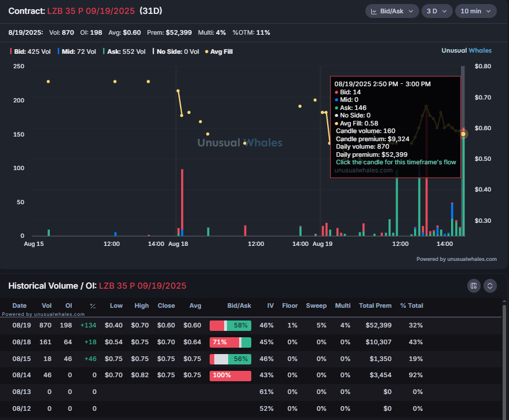
Task: Toggle the Ask volume legend item
Action: coord(124,51)
